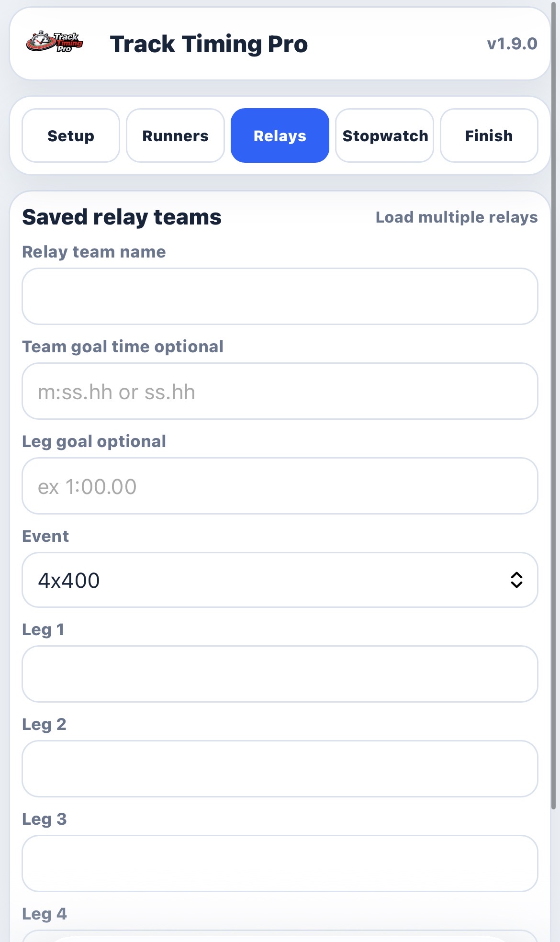Screen dimensions: 560x942
Task: Click the Relay team name input field
Action: coord(280,297)
